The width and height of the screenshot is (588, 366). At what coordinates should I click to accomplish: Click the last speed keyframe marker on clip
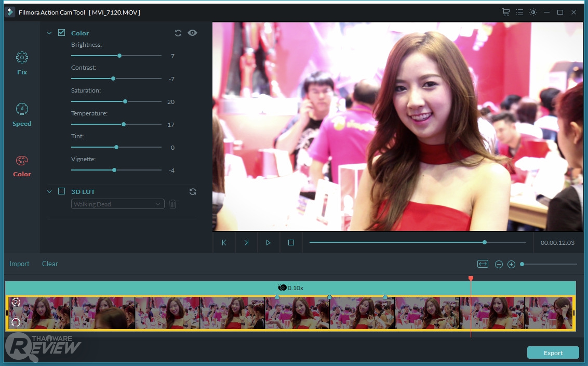[385, 297]
